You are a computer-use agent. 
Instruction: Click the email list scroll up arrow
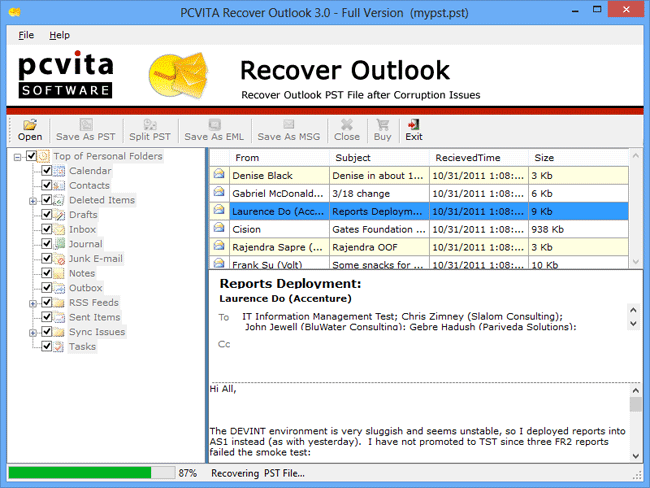pyautogui.click(x=635, y=156)
